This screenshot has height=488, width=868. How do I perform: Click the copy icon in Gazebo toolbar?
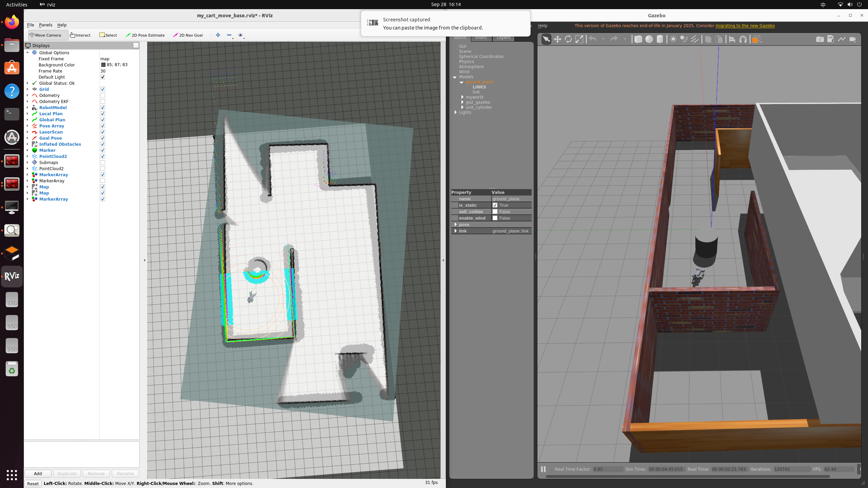click(x=708, y=39)
